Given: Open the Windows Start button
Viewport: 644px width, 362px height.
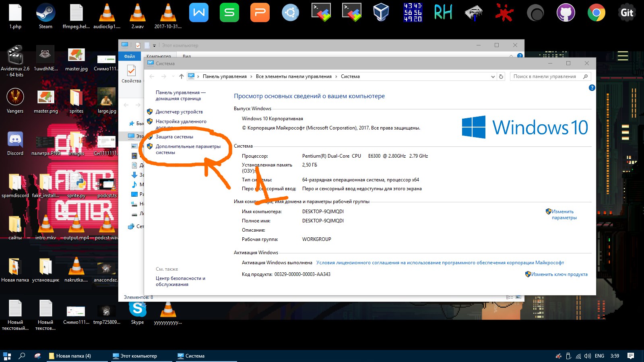Looking at the screenshot, I should (x=7, y=356).
